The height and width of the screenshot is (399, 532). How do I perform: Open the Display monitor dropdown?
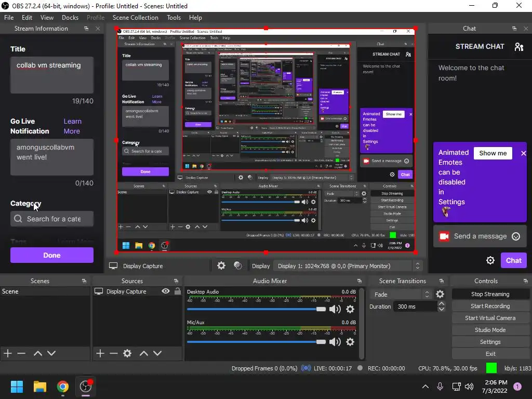pos(348,266)
